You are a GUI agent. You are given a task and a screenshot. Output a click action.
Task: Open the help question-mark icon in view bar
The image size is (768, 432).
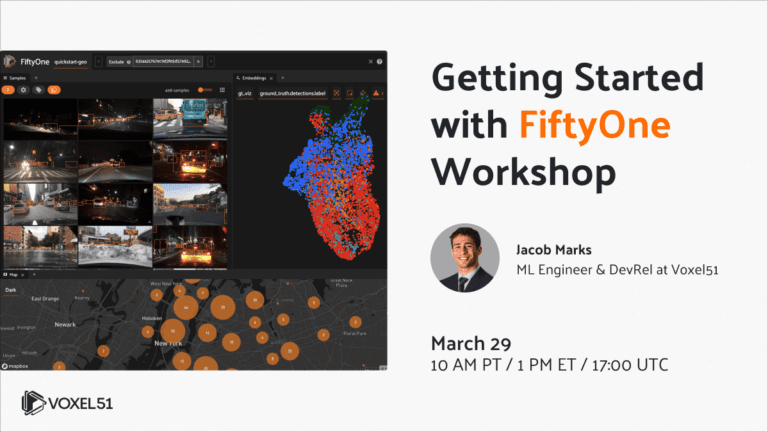click(x=379, y=62)
